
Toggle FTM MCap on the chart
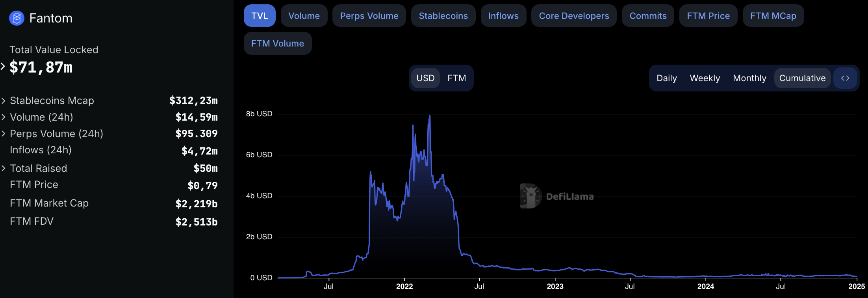coord(773,16)
